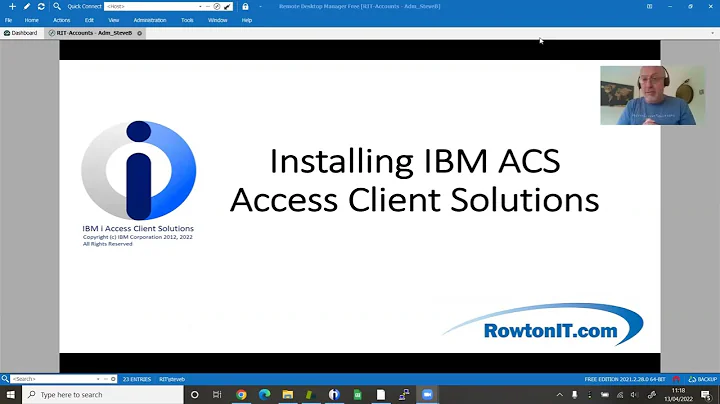
Task: Click the plus icon to add new entry
Action: [12, 6]
